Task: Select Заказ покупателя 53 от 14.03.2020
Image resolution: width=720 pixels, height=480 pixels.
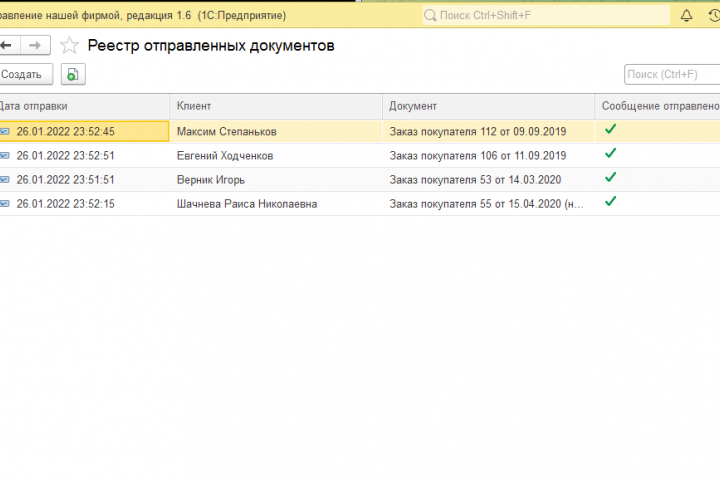Action: click(x=475, y=180)
